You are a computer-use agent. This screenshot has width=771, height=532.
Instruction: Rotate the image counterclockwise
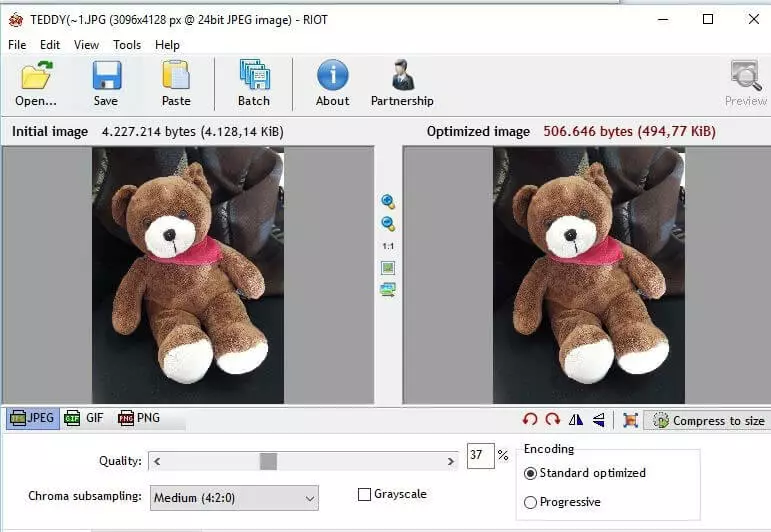coord(530,419)
